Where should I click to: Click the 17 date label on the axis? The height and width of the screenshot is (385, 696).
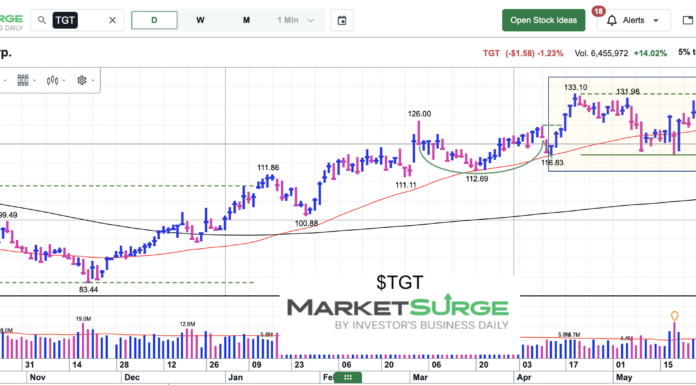(x=573, y=365)
